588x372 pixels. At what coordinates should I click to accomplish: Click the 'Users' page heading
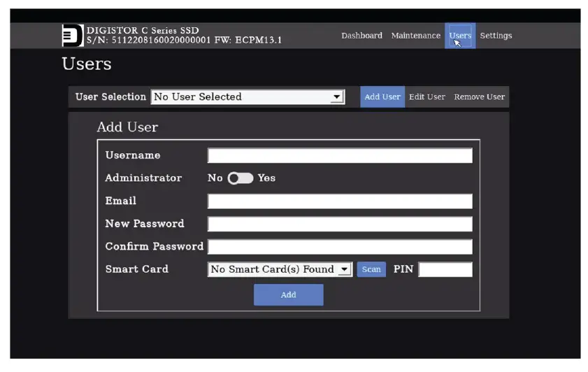(x=87, y=64)
